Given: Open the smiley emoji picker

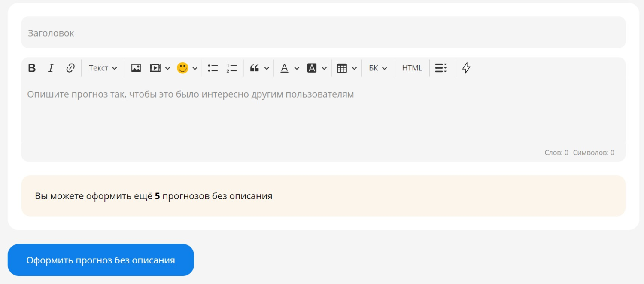Looking at the screenshot, I should coord(183,68).
